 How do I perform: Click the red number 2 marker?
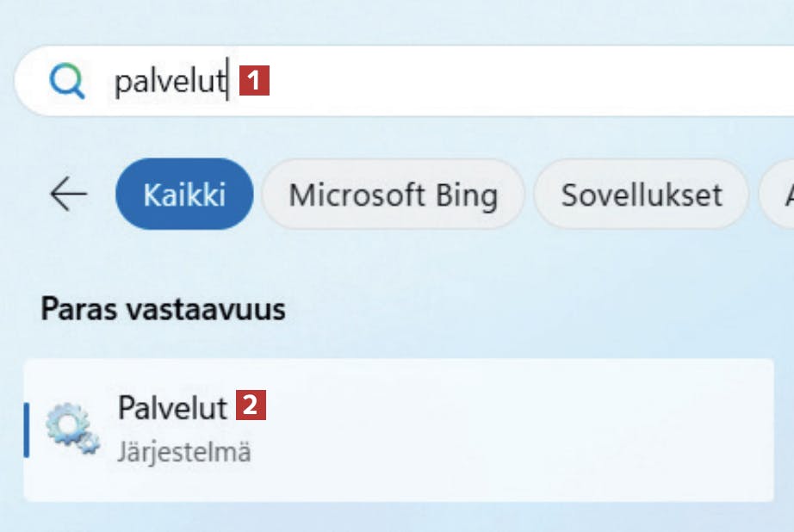tap(251, 405)
